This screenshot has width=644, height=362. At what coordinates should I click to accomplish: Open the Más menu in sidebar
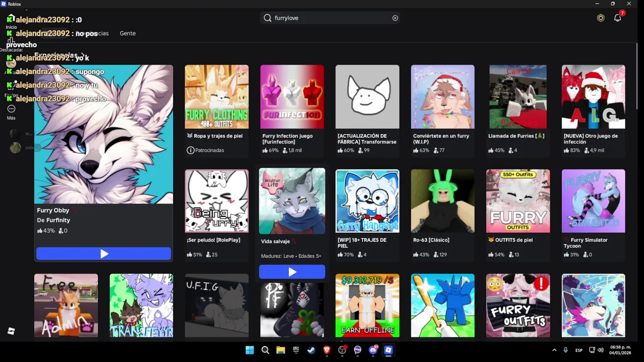coord(11,112)
